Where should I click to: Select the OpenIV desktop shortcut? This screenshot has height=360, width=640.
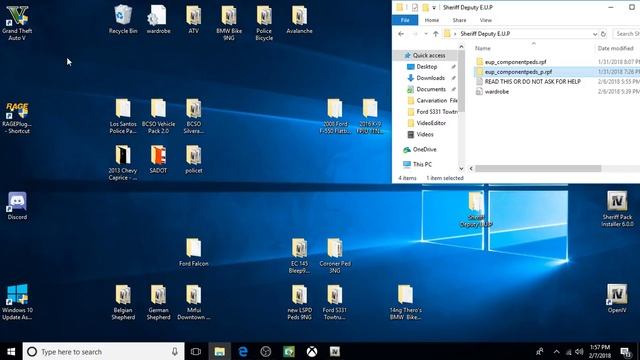[617, 299]
